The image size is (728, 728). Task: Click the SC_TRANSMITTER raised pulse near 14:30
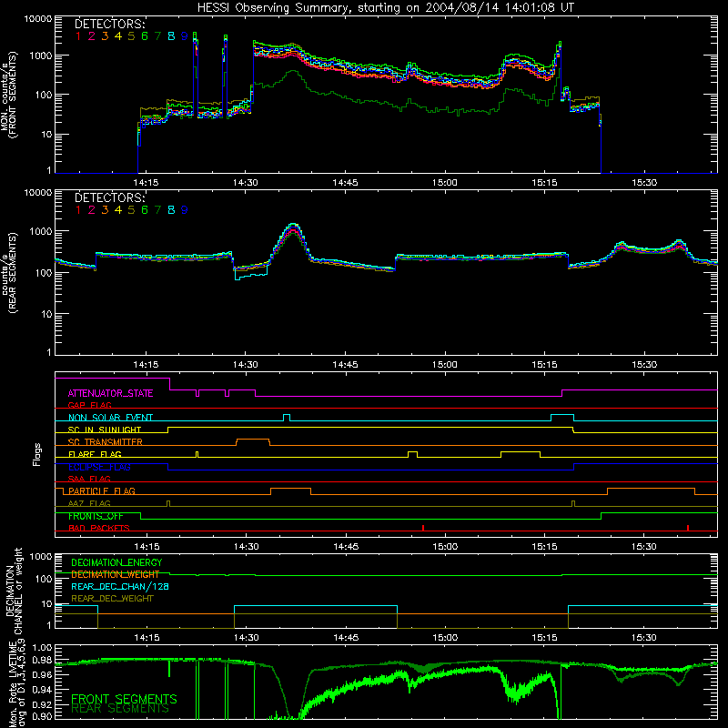pos(253,442)
